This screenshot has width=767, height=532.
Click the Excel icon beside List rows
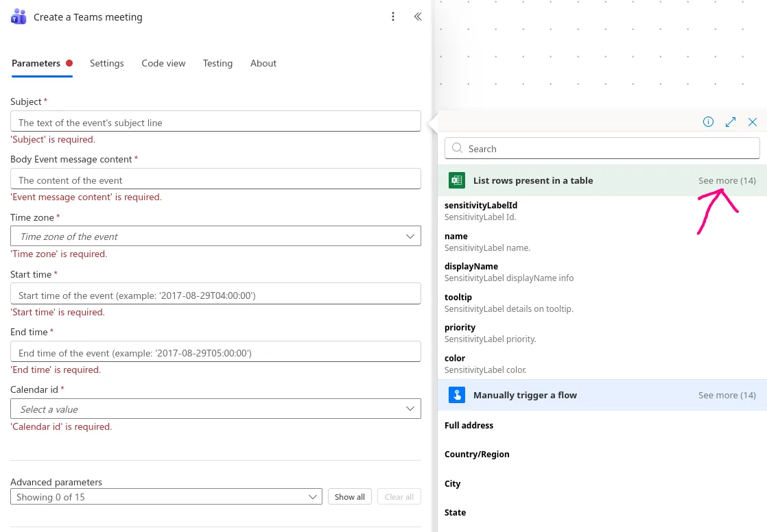456,180
